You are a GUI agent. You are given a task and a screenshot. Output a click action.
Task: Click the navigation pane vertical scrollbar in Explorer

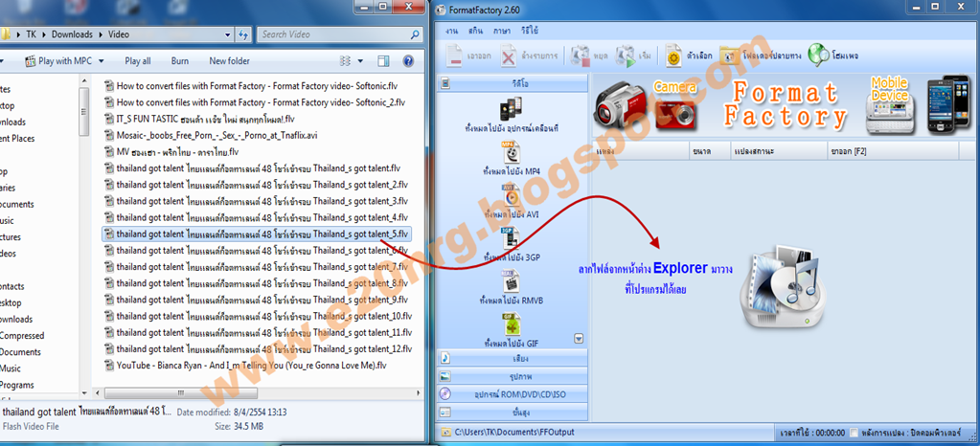click(84, 111)
